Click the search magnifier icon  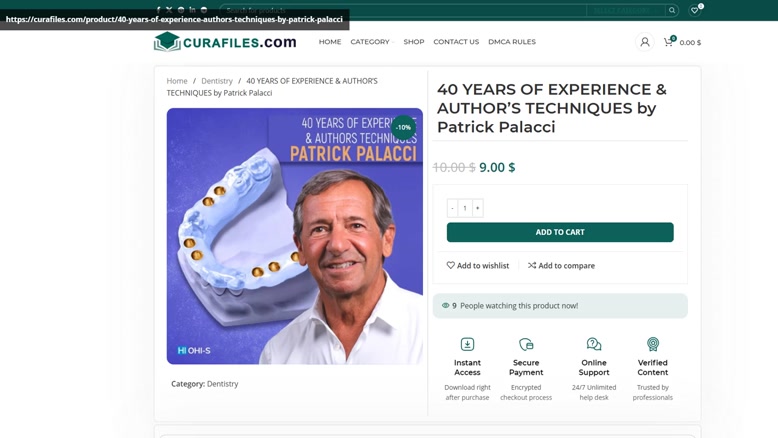click(x=672, y=10)
